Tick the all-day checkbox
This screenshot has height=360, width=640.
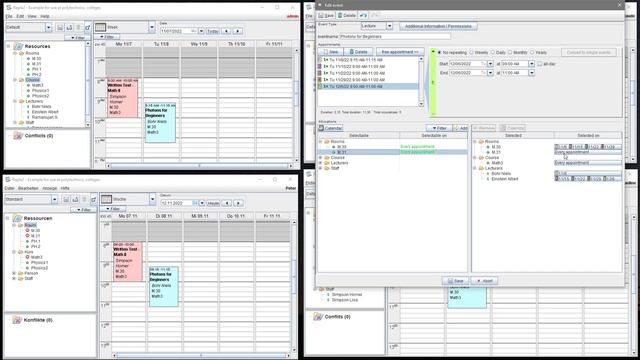click(x=540, y=64)
